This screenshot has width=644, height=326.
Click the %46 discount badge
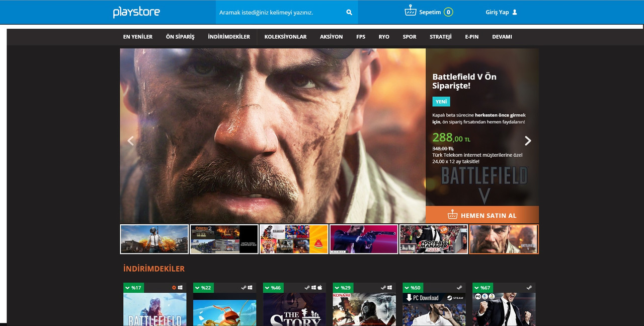click(274, 288)
